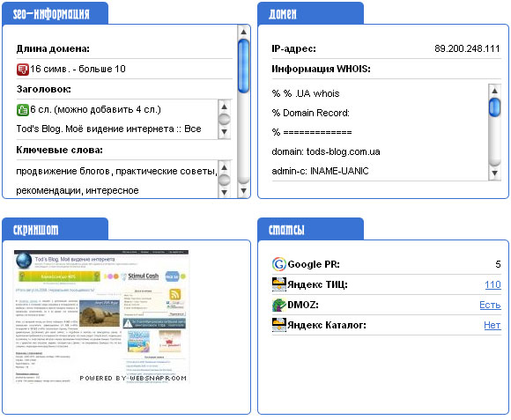Click the WHOIS box scroll down arrow
511x420 pixels.
pos(494,173)
